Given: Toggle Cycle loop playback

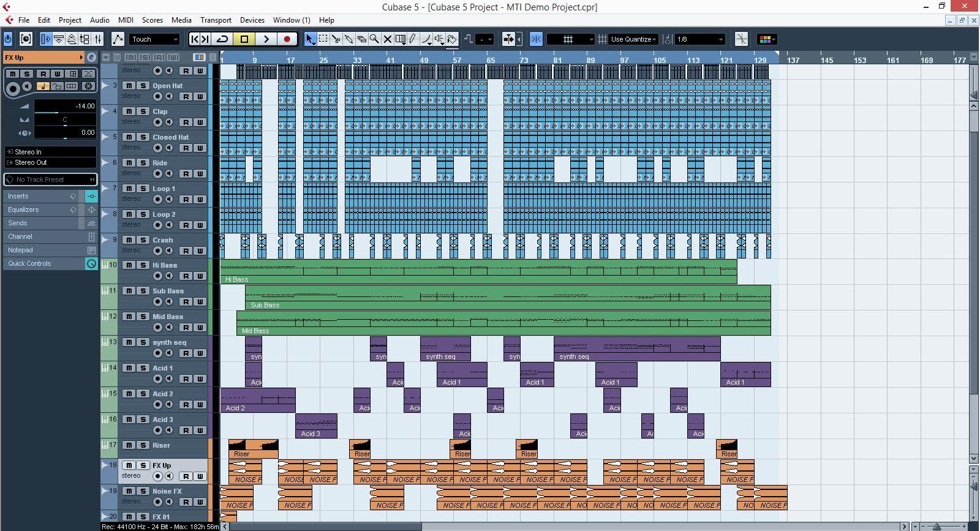Looking at the screenshot, I should [x=222, y=39].
